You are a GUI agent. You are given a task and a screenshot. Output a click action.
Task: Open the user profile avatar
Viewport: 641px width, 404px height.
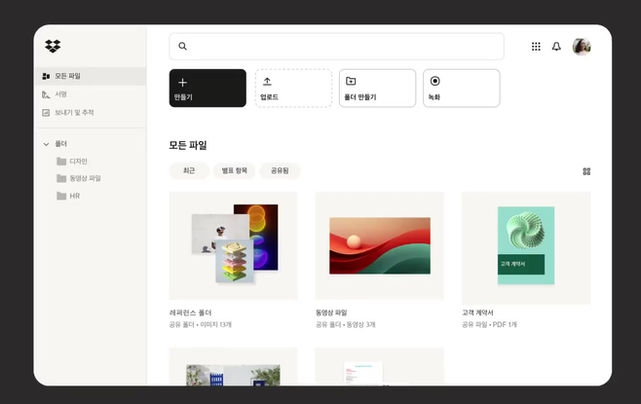(x=581, y=47)
